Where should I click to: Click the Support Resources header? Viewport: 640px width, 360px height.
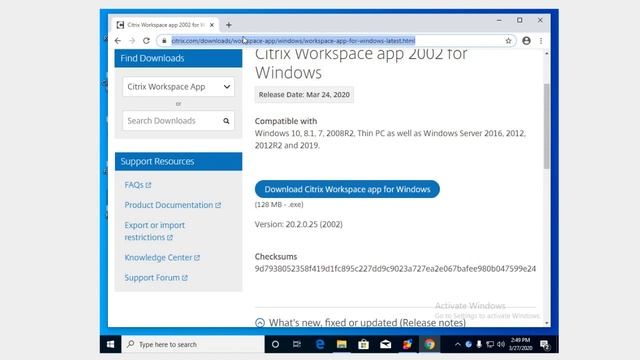coord(178,162)
